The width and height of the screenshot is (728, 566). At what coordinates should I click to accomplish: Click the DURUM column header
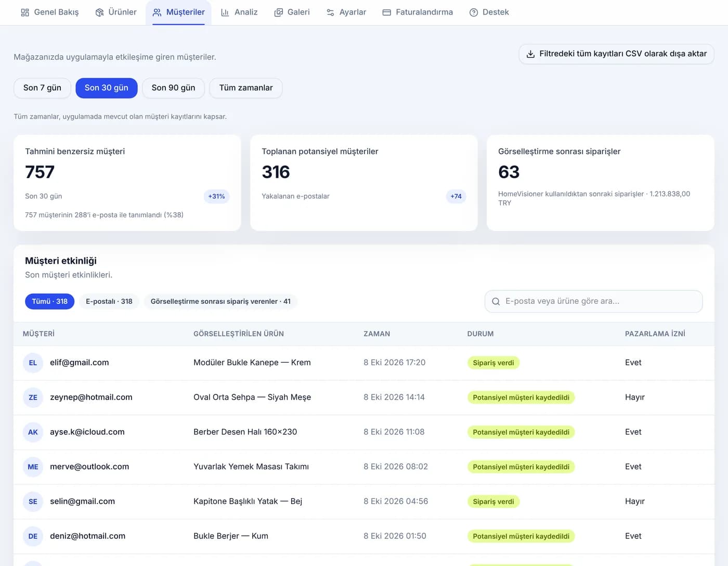coord(480,334)
